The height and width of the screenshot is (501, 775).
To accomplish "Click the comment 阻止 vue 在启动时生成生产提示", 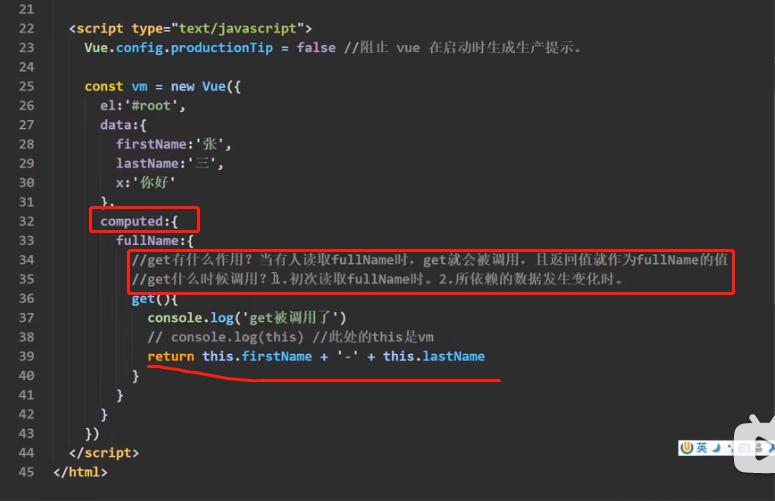I will pyautogui.click(x=463, y=48).
